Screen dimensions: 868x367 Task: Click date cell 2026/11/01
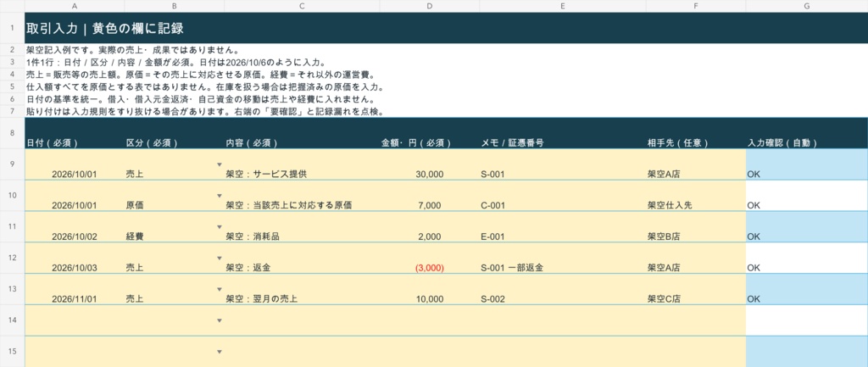[75, 289]
